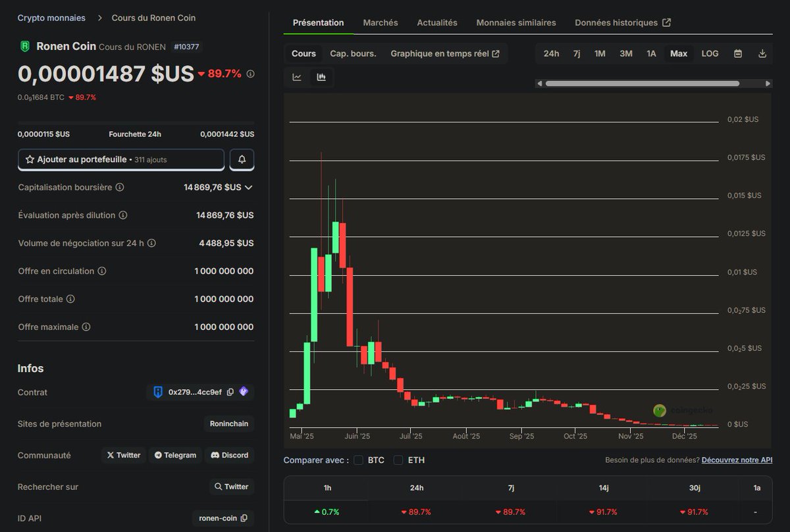Open the X Twitter community link
The width and height of the screenshot is (790, 532).
click(124, 455)
